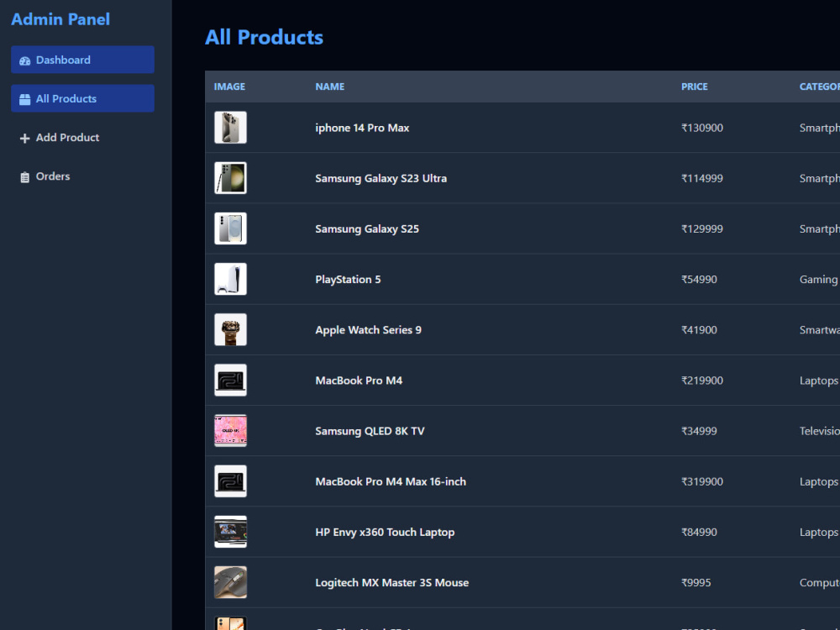Select the PlayStation 5 thumbnail
Image resolution: width=840 pixels, height=630 pixels.
(230, 279)
